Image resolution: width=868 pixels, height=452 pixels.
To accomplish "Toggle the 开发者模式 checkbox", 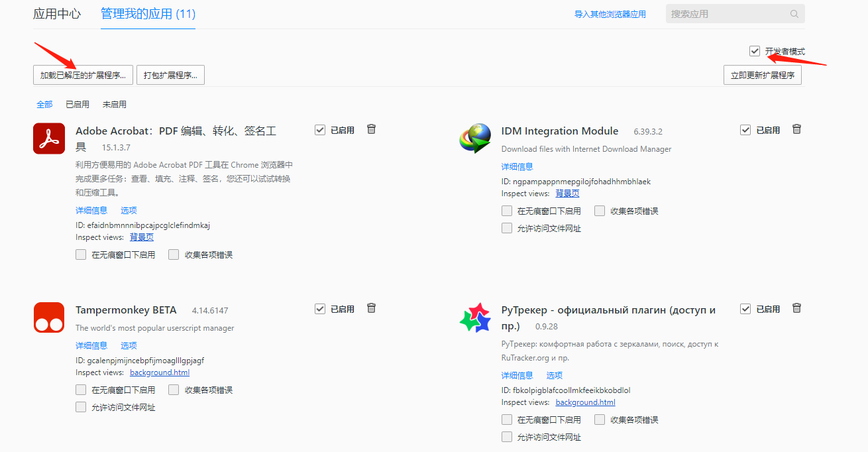I will coord(755,50).
